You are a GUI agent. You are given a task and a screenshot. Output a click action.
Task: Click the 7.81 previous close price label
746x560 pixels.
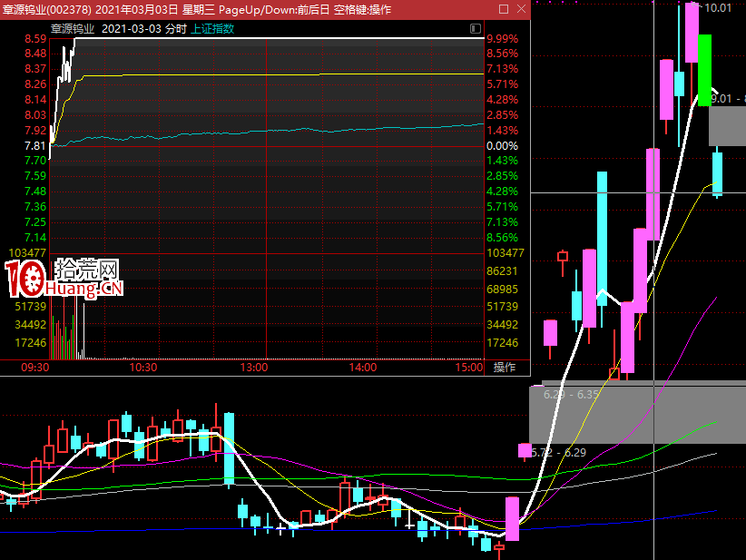tap(34, 146)
